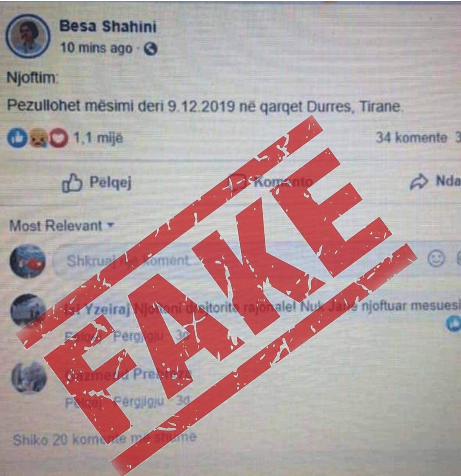461x476 pixels.
Task: Click the sad face reaction icon
Action: coord(38,138)
